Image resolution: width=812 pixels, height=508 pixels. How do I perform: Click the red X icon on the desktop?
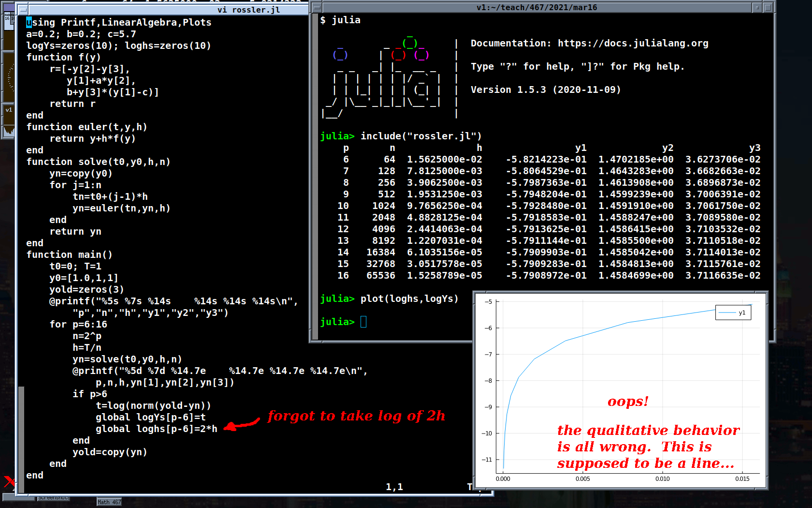(9, 481)
